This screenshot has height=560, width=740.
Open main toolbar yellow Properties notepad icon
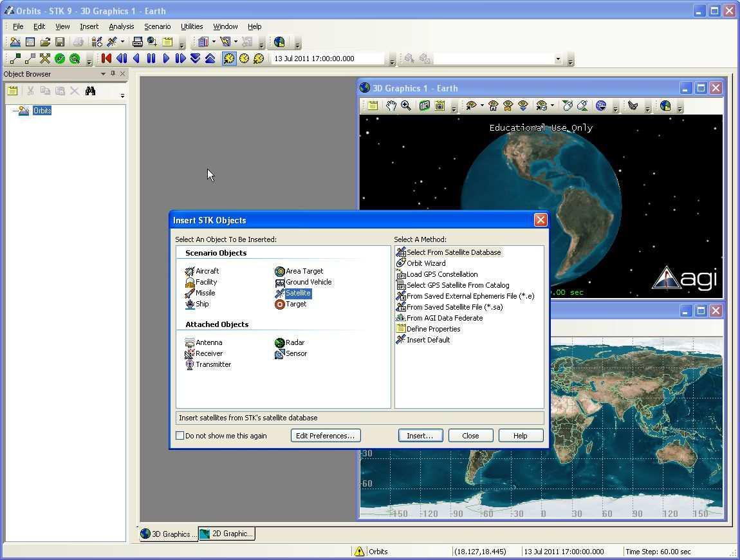167,42
